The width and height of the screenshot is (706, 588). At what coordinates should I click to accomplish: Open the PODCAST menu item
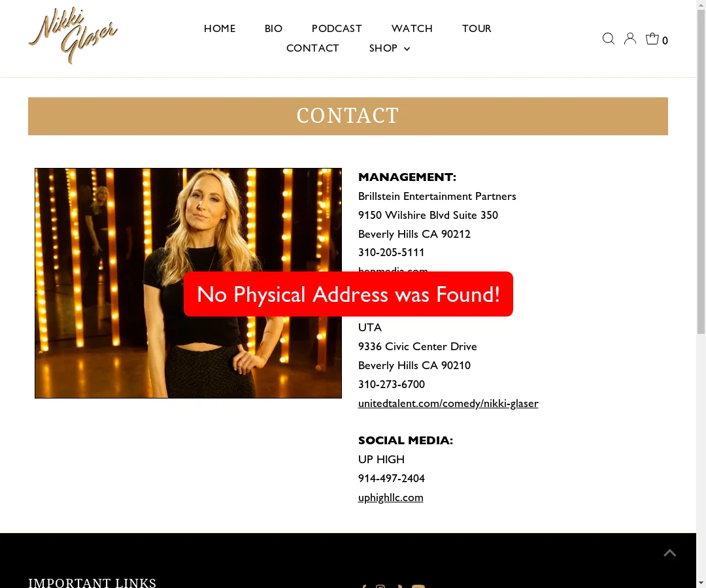point(337,28)
